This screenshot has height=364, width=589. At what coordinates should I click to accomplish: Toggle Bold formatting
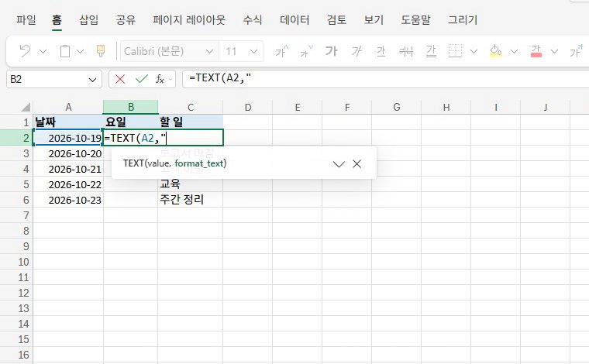(x=331, y=51)
